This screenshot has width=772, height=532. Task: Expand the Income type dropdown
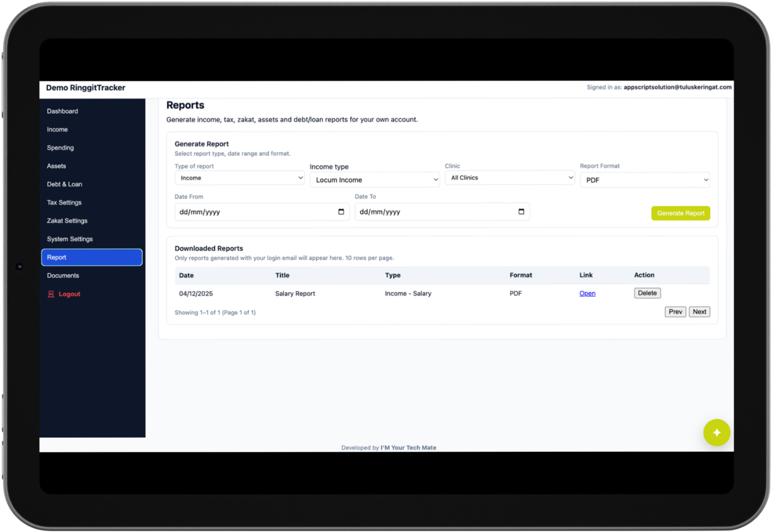(x=374, y=180)
